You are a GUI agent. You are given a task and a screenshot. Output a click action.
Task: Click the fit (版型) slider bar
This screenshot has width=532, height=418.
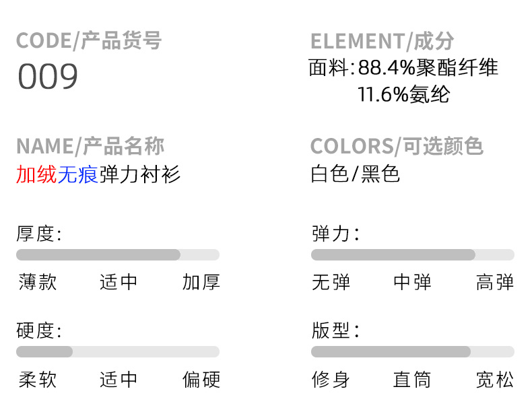coord(412,351)
